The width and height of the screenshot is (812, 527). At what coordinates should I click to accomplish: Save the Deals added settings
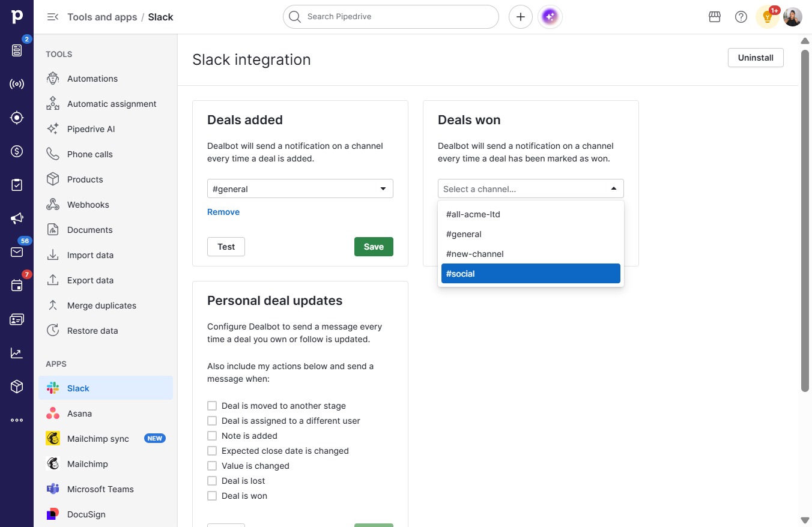click(x=374, y=247)
